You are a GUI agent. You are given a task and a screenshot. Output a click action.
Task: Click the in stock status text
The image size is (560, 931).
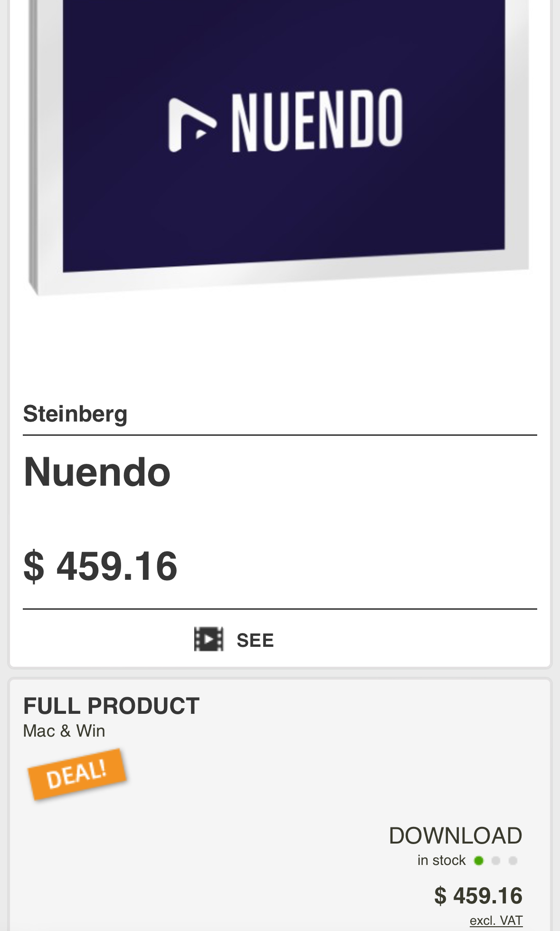[x=441, y=861]
